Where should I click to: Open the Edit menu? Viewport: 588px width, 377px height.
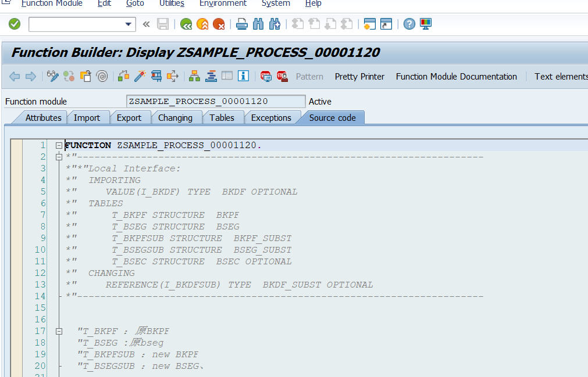tap(104, 3)
